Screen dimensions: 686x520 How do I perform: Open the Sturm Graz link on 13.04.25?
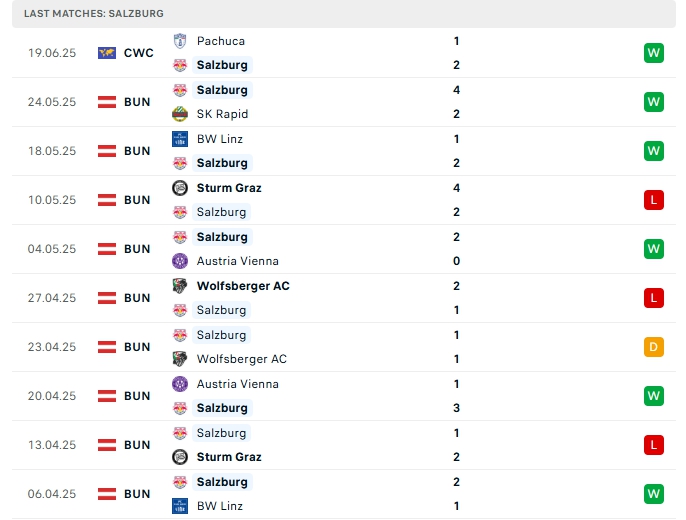229,457
